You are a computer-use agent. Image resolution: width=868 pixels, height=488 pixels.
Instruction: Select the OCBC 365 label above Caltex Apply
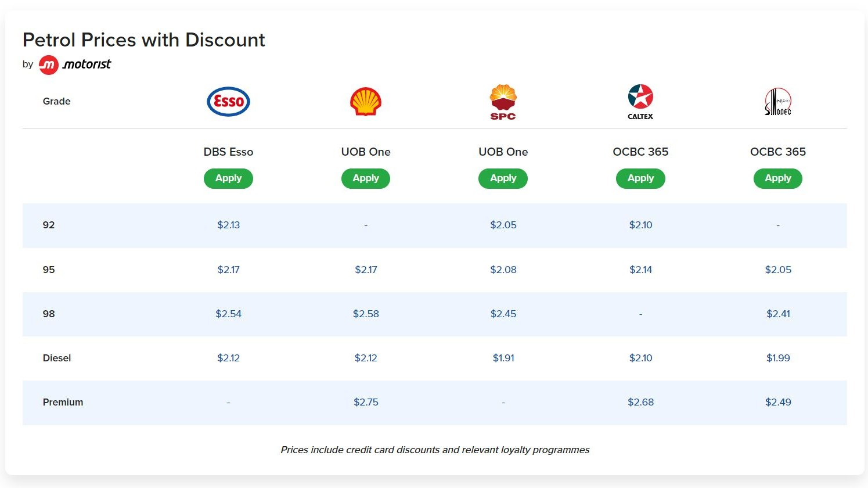(x=640, y=152)
